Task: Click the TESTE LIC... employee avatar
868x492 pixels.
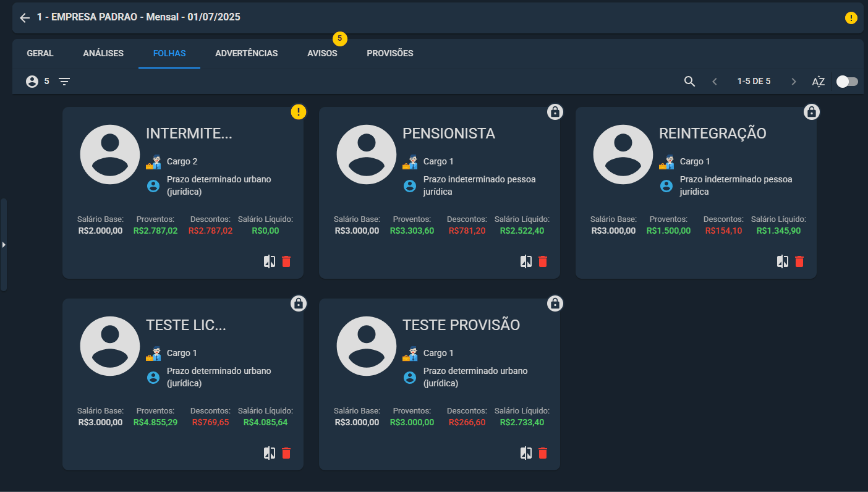Action: pyautogui.click(x=110, y=346)
